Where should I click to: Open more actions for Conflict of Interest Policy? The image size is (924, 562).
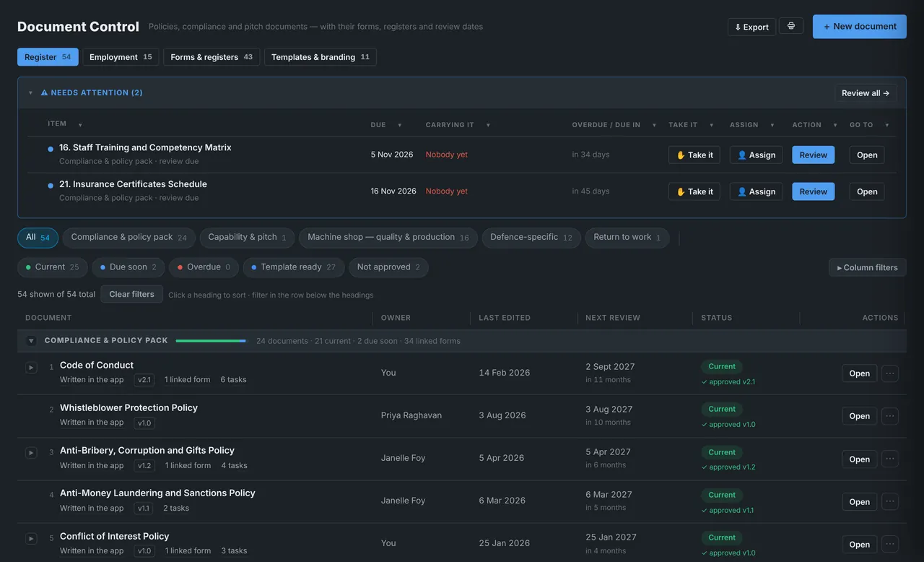[x=890, y=544]
